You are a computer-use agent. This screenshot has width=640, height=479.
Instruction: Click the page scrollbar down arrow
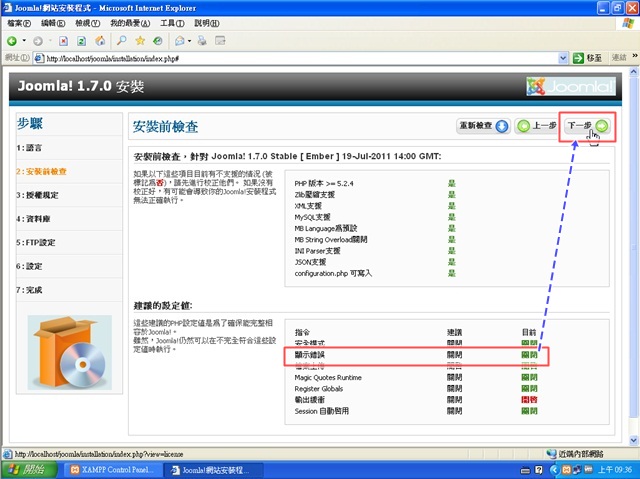tap(633, 440)
